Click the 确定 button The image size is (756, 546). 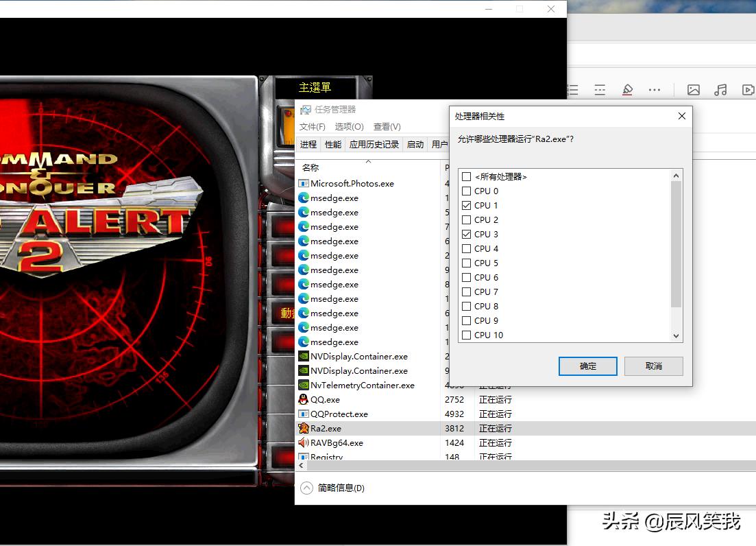coord(587,366)
